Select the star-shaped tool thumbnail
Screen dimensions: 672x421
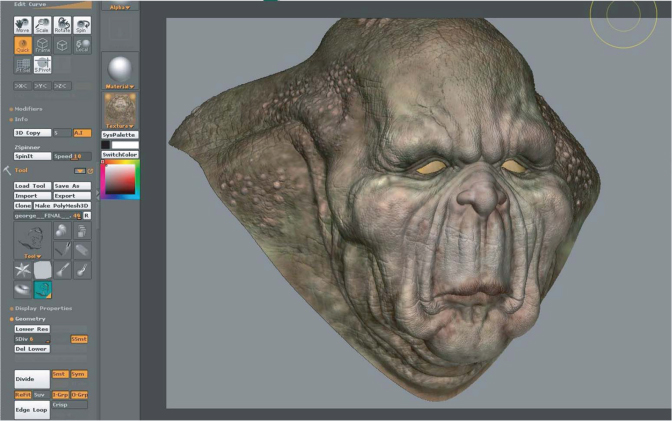(x=22, y=270)
